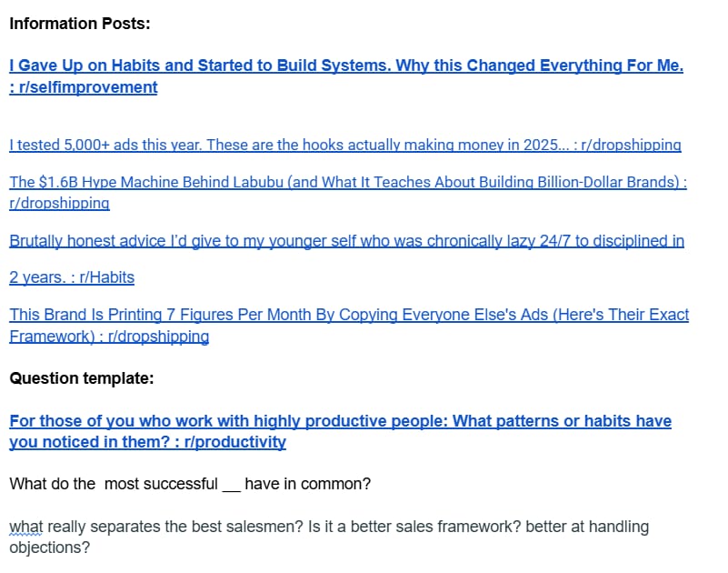Screen dimensions: 728x573
Task: Open the Brutally honest advice r/Habits link
Action: [x=346, y=241]
